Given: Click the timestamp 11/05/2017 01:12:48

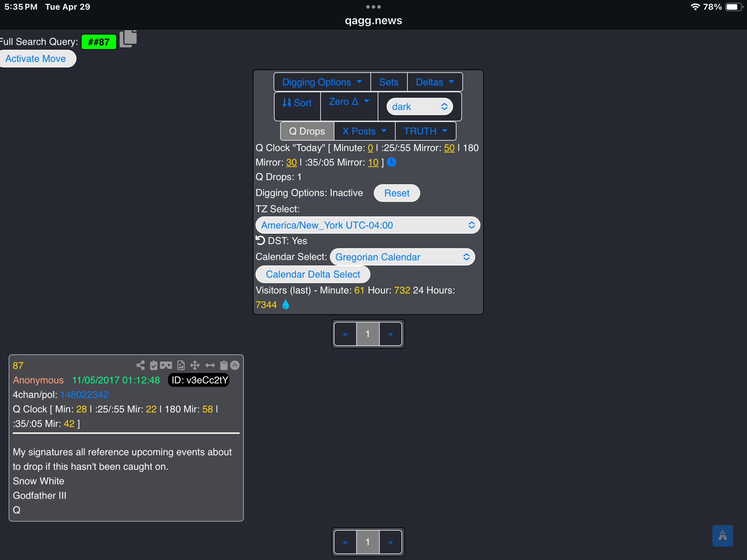Looking at the screenshot, I should tap(116, 380).
